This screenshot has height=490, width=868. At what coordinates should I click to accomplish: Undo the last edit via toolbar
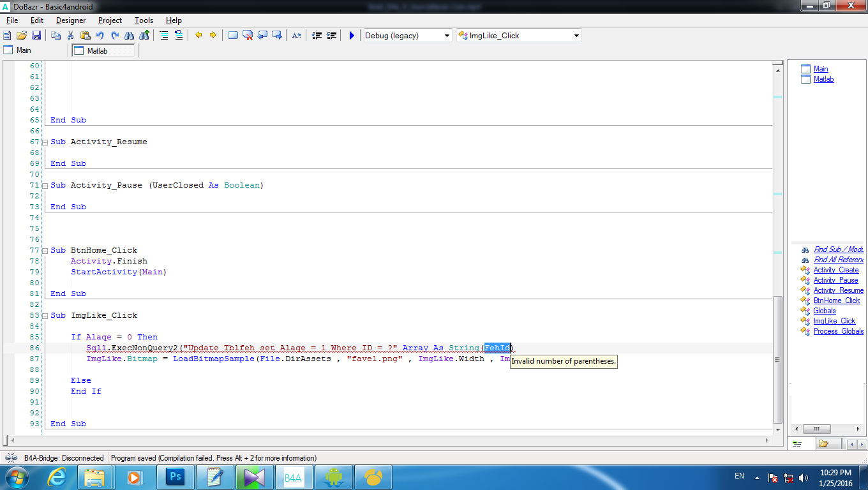tap(100, 36)
